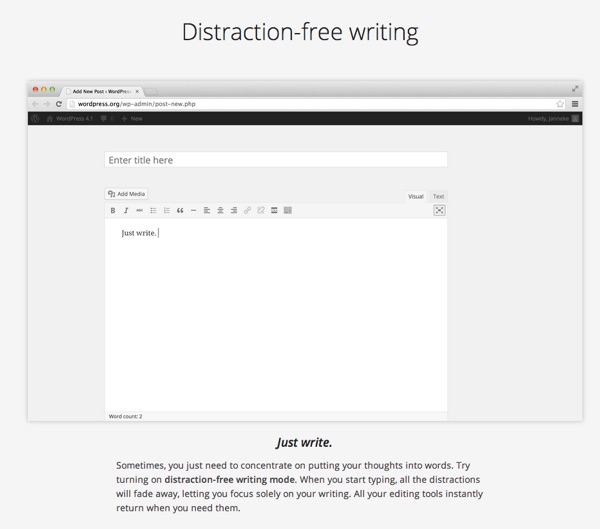Insert the Read More tag

pyautogui.click(x=274, y=210)
